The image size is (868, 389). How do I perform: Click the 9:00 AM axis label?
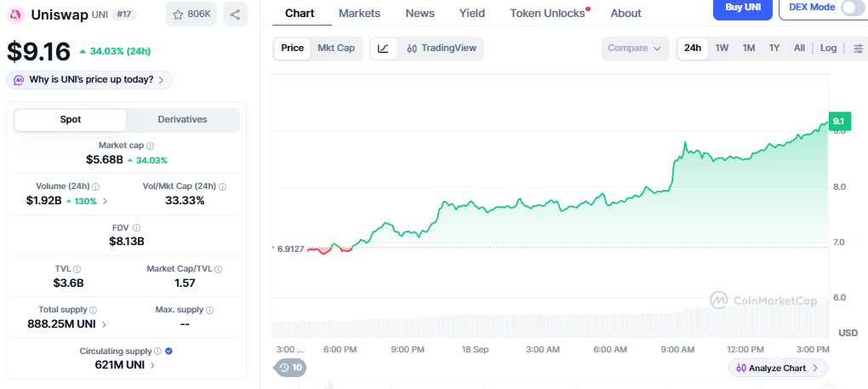point(678,350)
